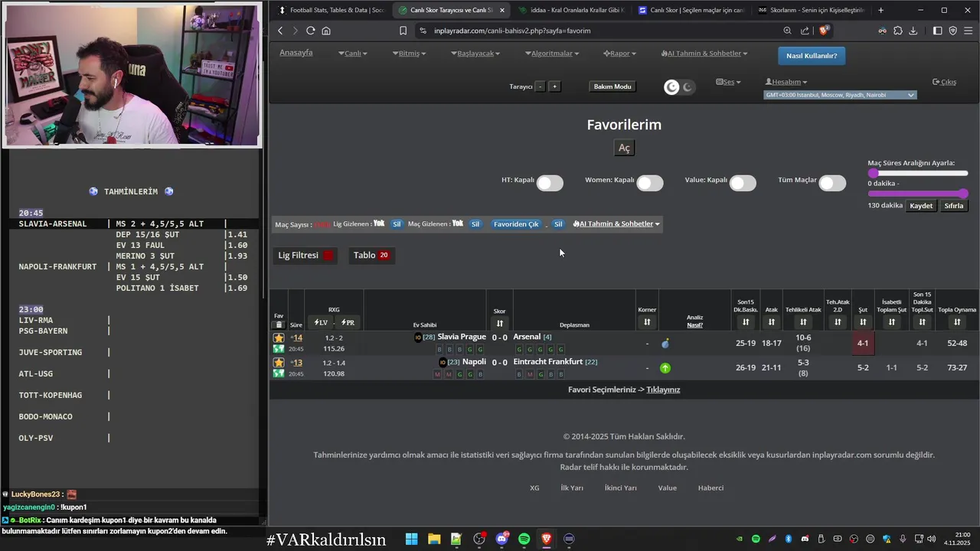Click the Bakım Modu button
Image resolution: width=980 pixels, height=551 pixels.
point(612,86)
